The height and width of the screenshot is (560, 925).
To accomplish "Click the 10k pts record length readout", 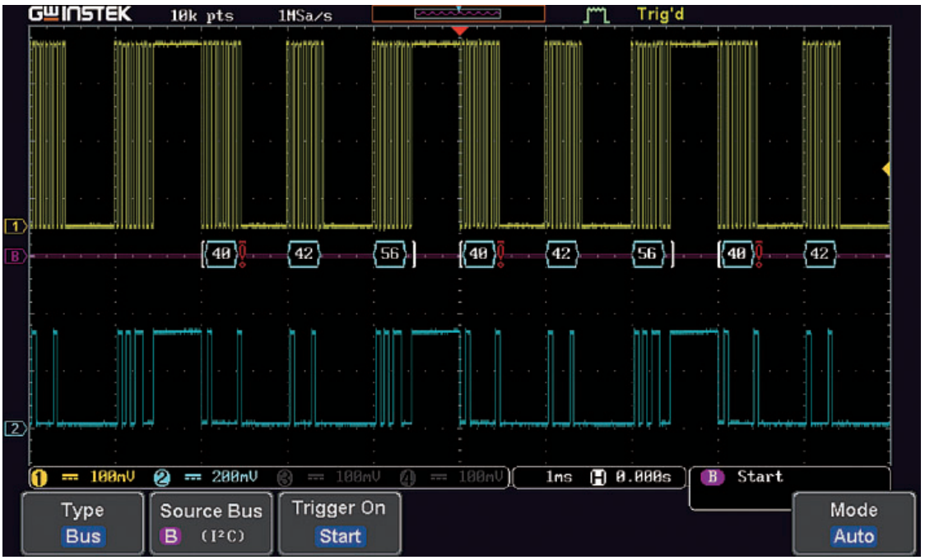I will click(202, 16).
